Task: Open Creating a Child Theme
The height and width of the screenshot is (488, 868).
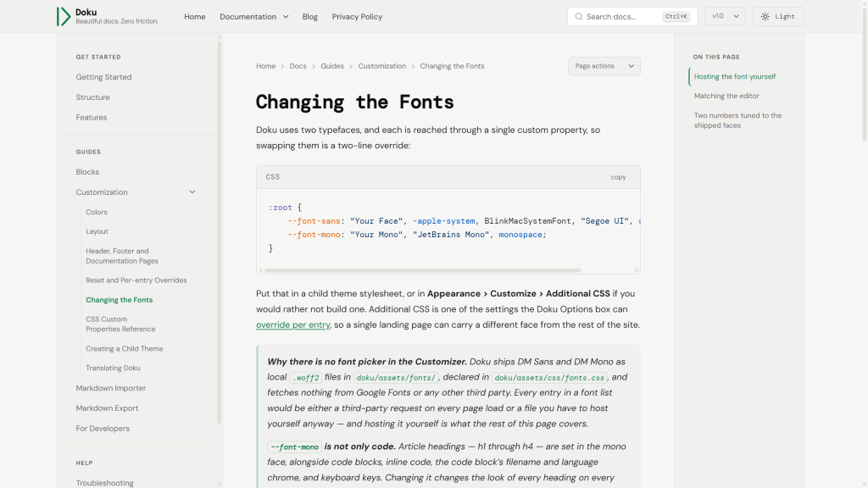Action: coord(124,348)
